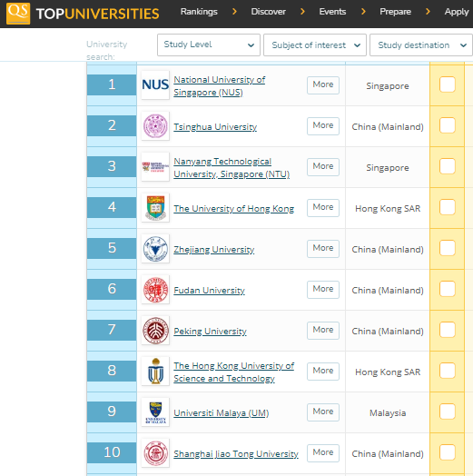Screen dimensions: 473x476
Task: Expand the arrow after Prepare menu
Action: pyautogui.click(x=428, y=12)
